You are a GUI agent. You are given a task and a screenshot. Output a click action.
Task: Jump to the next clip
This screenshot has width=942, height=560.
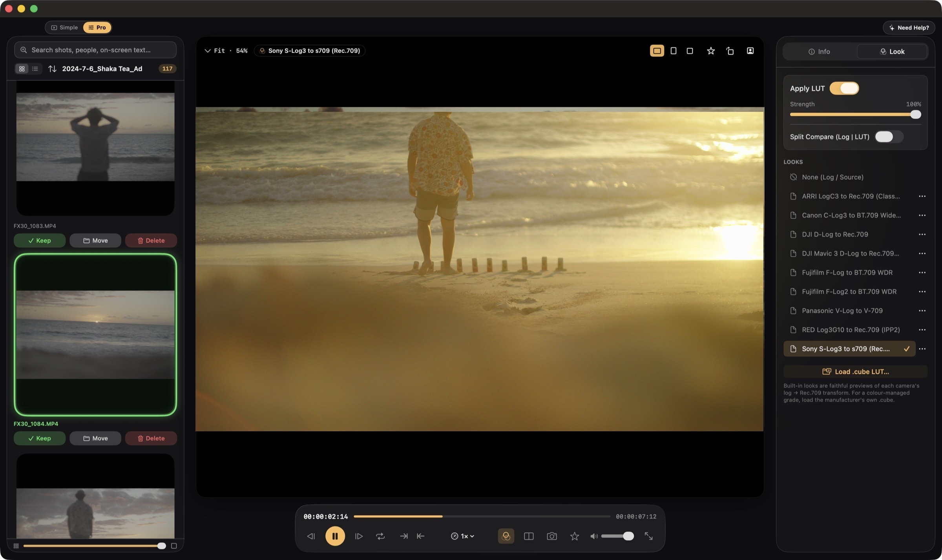point(403,536)
